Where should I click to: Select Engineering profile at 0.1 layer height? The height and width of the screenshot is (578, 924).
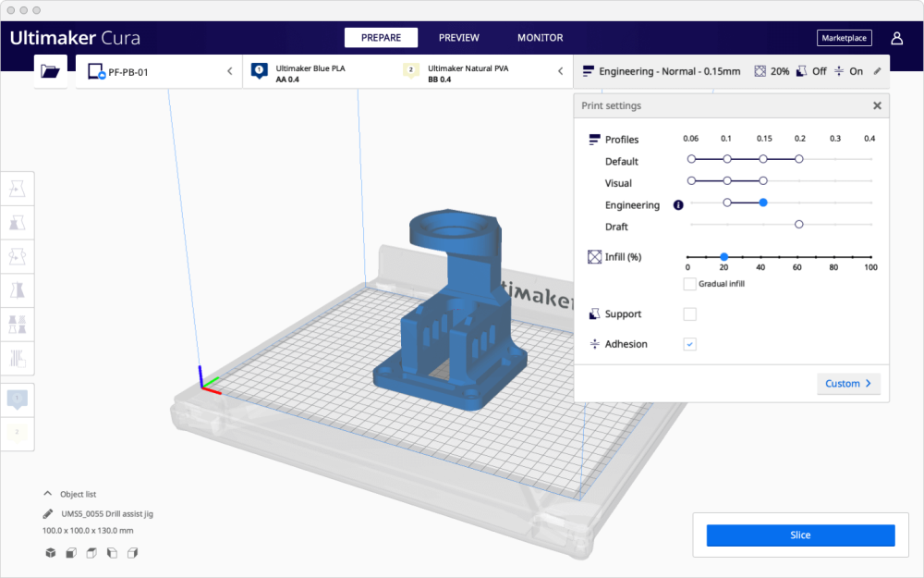click(727, 203)
